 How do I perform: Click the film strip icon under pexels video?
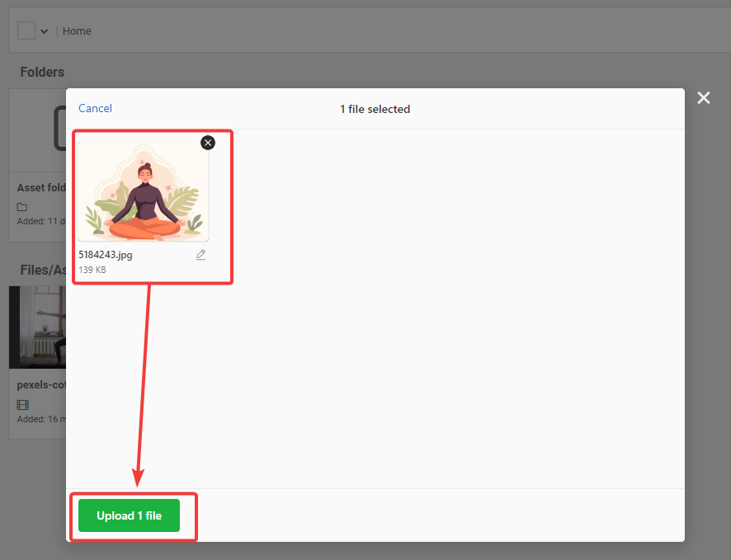[22, 405]
